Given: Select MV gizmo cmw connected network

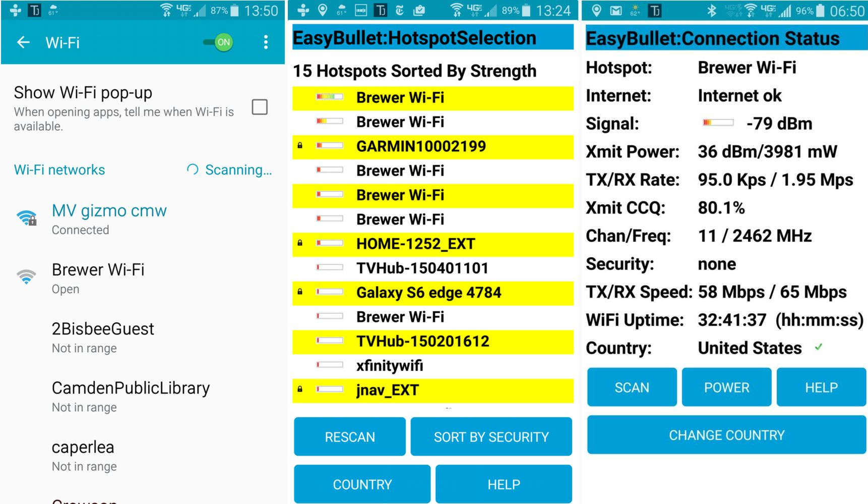Looking at the screenshot, I should [x=143, y=219].
